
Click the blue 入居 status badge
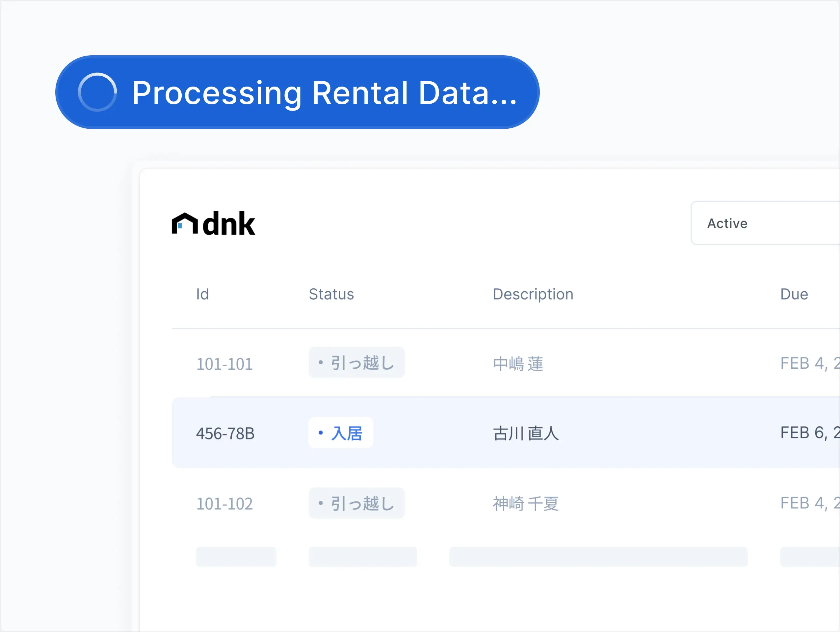click(x=341, y=433)
